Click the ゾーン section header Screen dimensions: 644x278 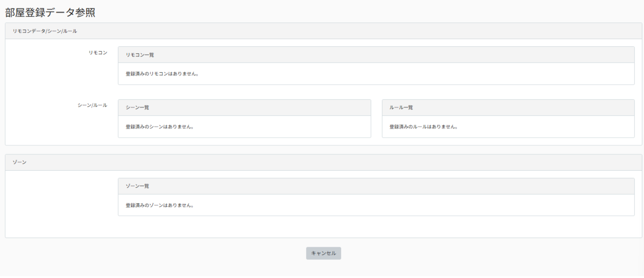(323, 162)
